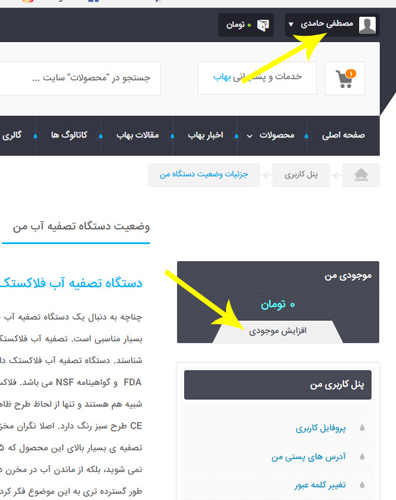The image size is (396, 500).
Task: Click the droplet icon beside پروفایل کاربری
Action: coord(362,428)
